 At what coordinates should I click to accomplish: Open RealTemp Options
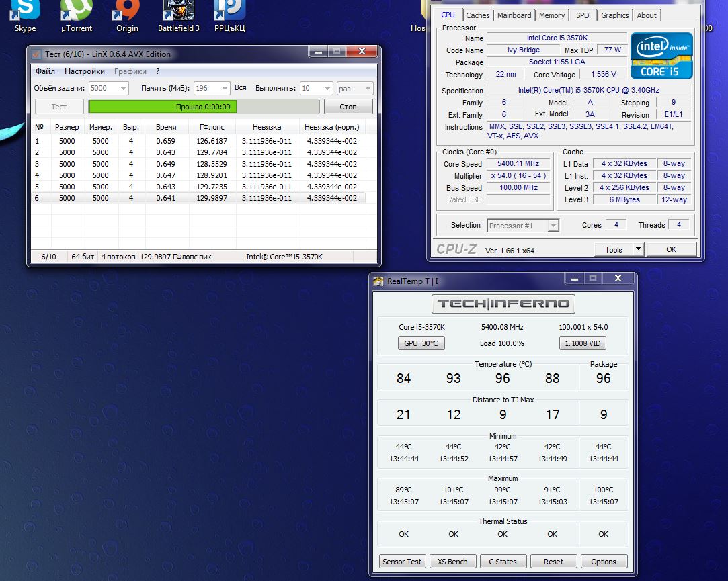(x=604, y=562)
